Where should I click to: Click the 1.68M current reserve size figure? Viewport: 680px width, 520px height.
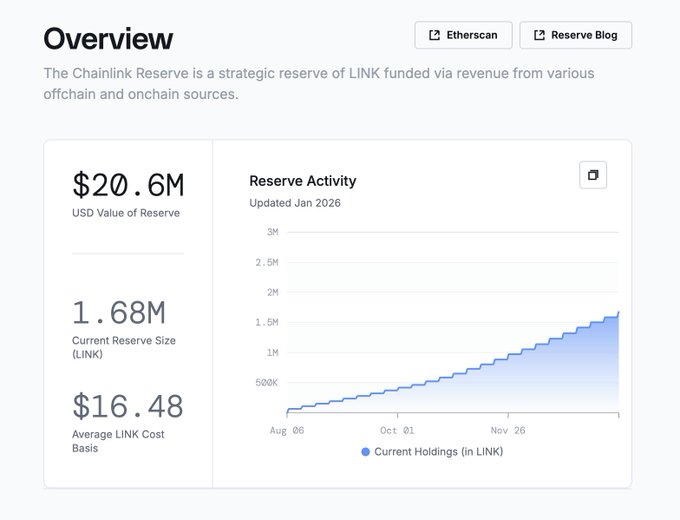click(x=118, y=313)
